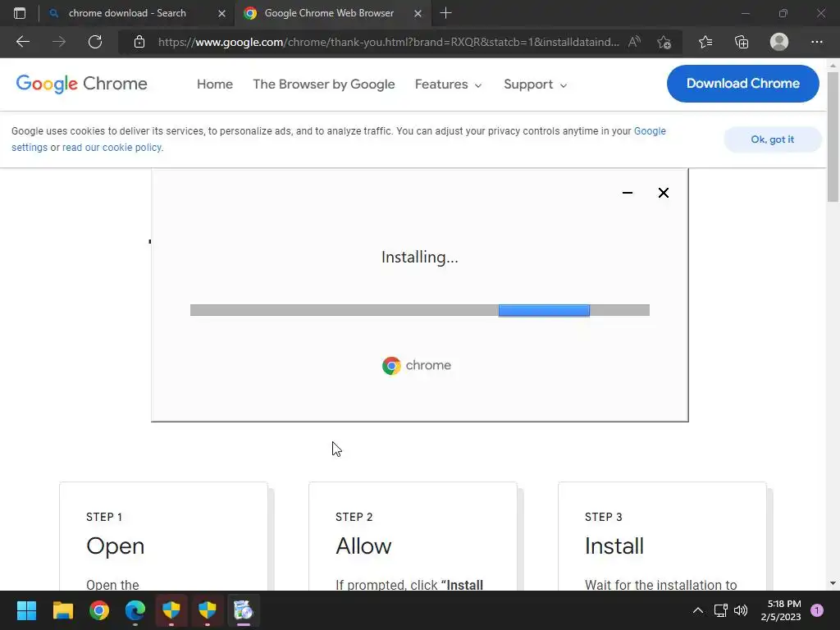Click the Download Chrome button

742,84
